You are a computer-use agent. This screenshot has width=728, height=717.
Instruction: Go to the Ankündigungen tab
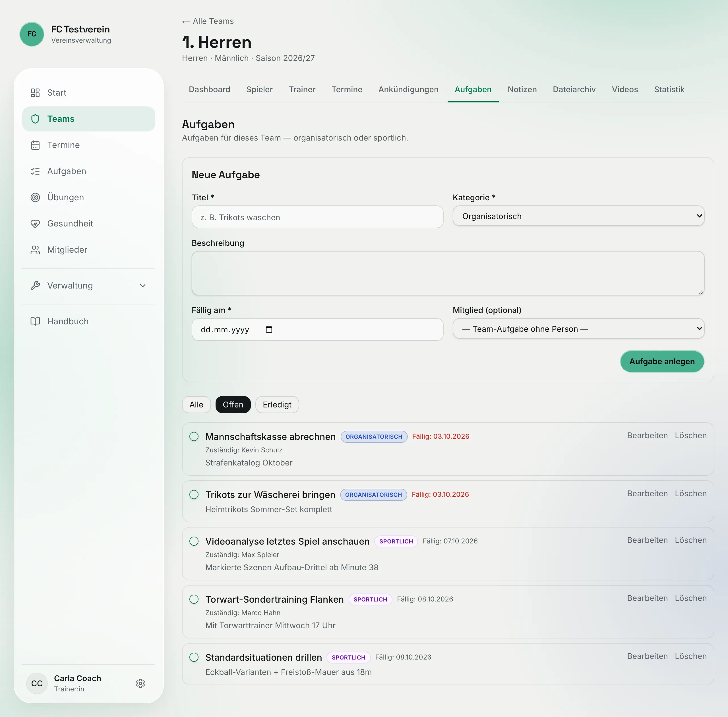(x=408, y=89)
